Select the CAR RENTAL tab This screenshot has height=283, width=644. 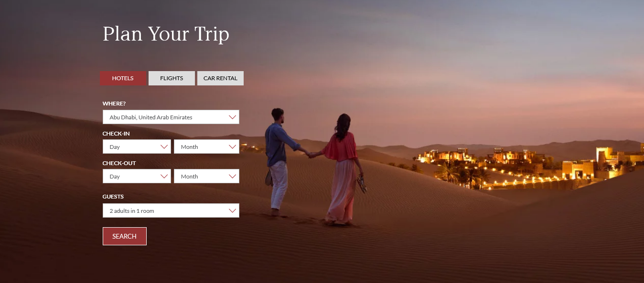tap(220, 78)
